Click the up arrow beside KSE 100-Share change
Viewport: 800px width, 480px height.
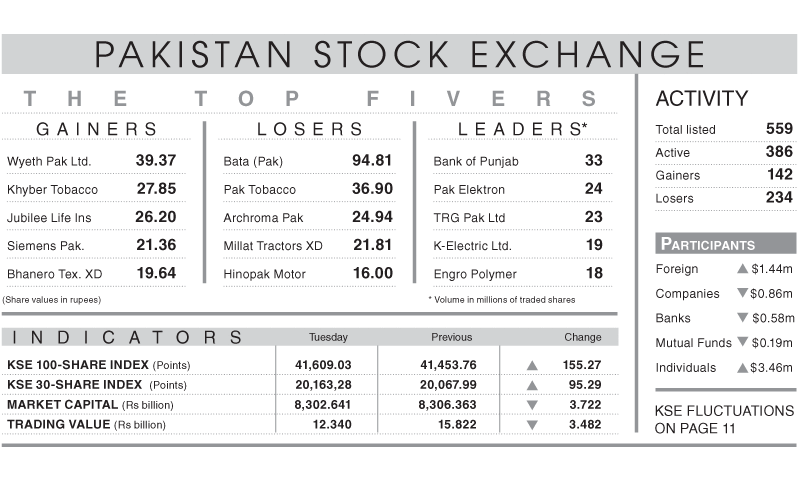(x=532, y=365)
